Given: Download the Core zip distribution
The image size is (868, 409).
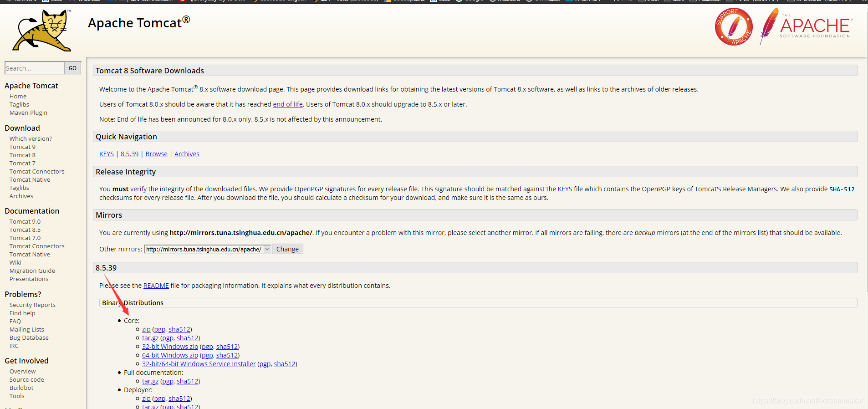Looking at the screenshot, I should coord(146,329).
